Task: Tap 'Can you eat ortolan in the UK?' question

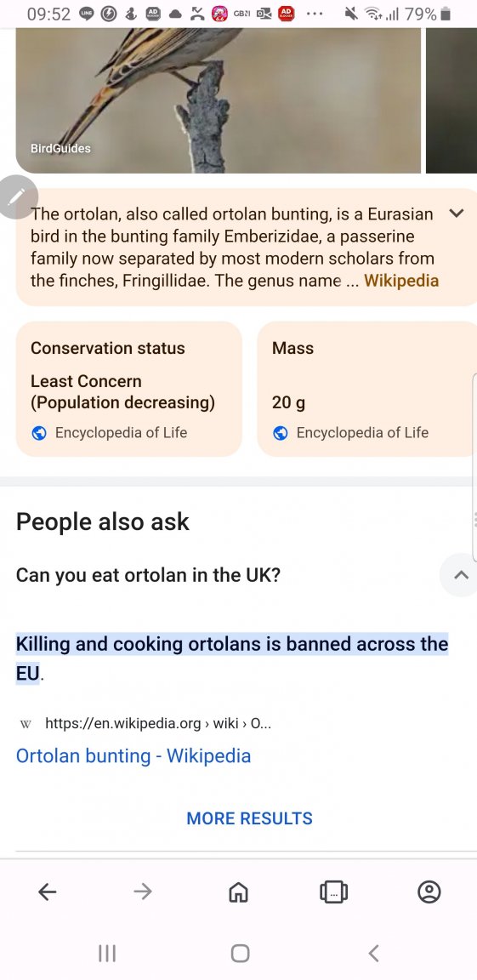Action: click(148, 575)
